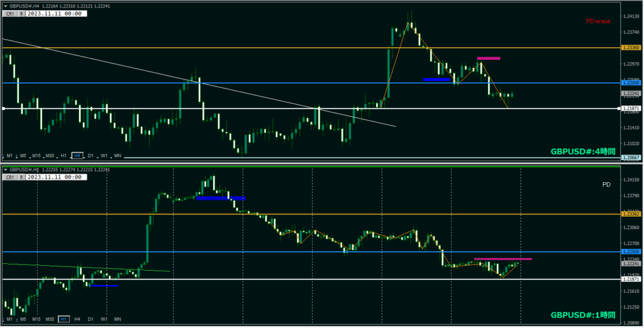Select W1 timeframe in the lower chart
The height and width of the screenshot is (328, 644).
[x=104, y=319]
